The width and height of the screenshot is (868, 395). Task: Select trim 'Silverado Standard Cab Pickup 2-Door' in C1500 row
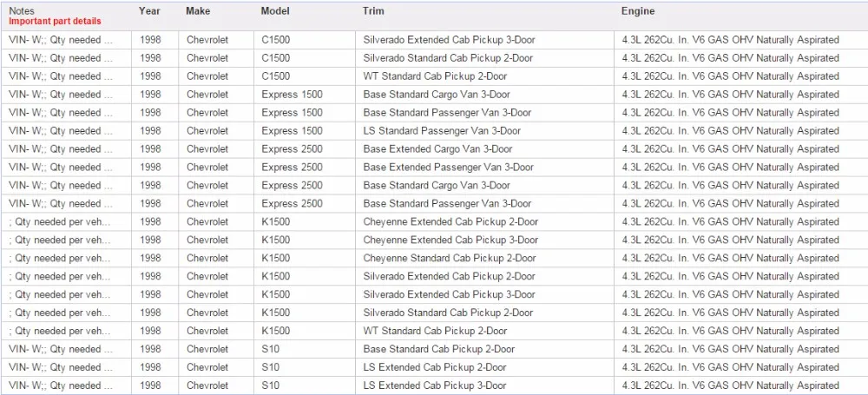pos(448,58)
